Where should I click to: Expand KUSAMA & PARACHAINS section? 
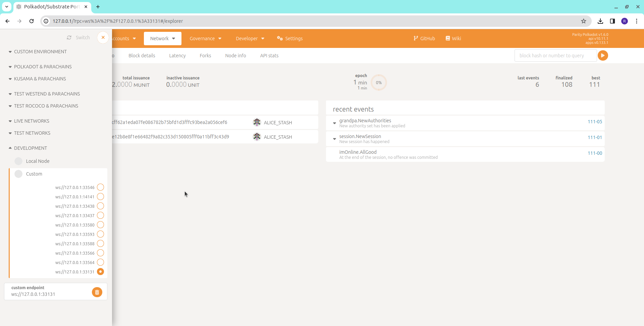click(37, 79)
